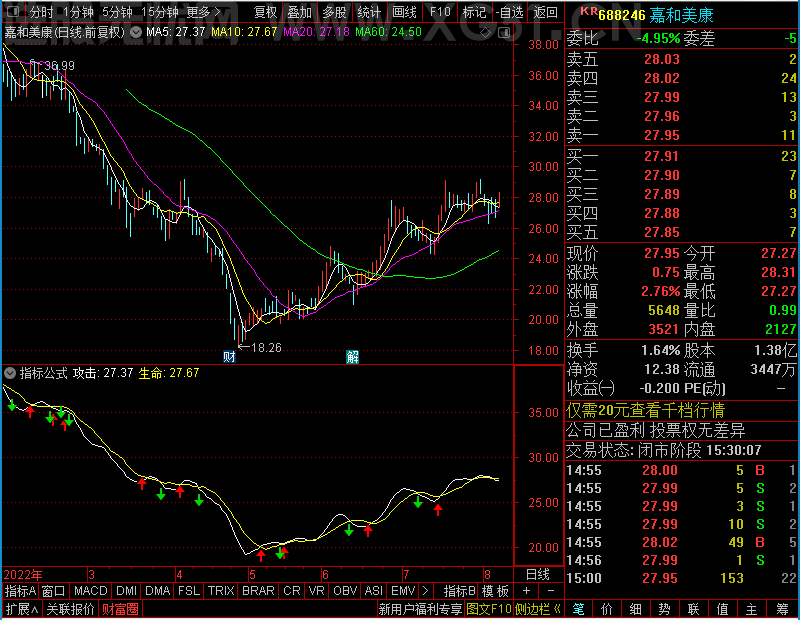Click the 15:00 trade row 27.95
Image resolution: width=800 pixels, height=620 pixels.
682,578
